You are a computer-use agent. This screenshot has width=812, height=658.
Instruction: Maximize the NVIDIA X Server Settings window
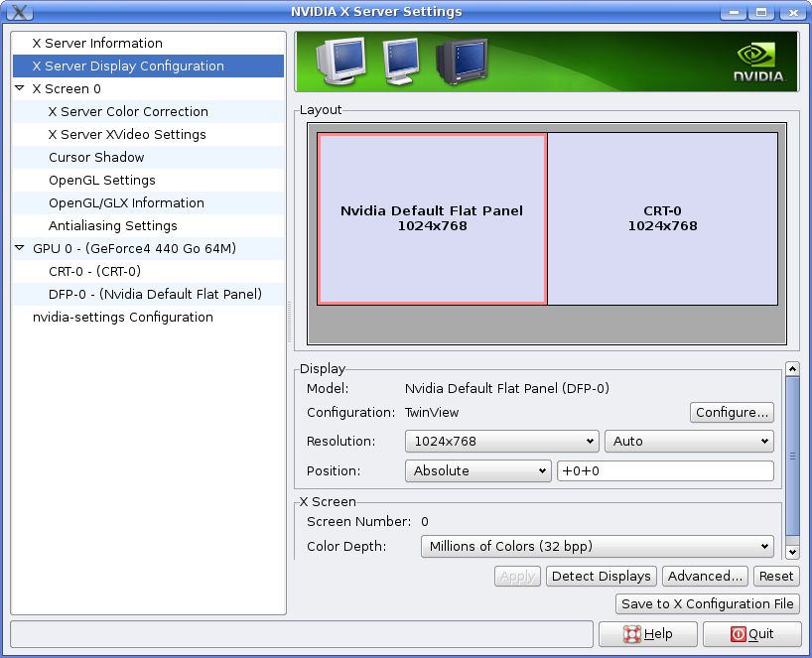click(x=761, y=12)
